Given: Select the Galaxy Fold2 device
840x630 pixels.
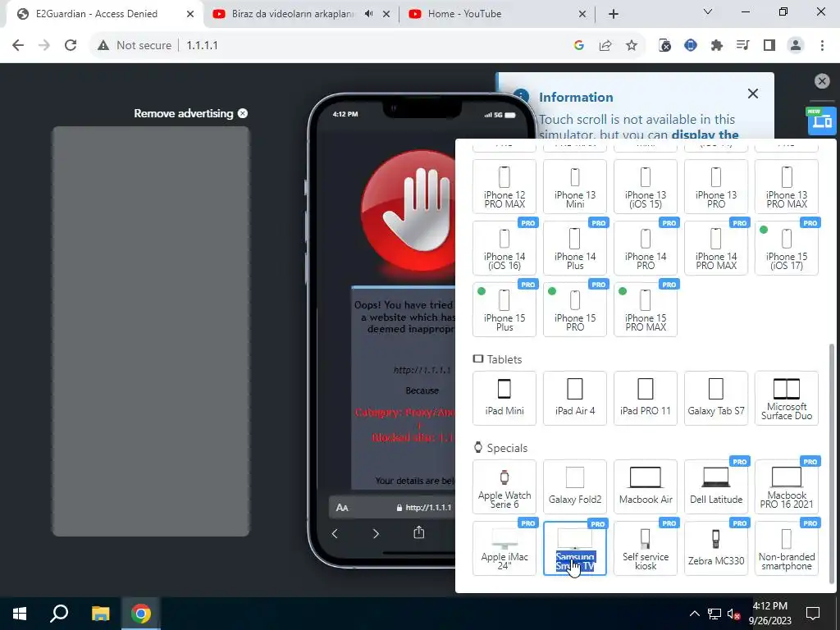Looking at the screenshot, I should [575, 487].
